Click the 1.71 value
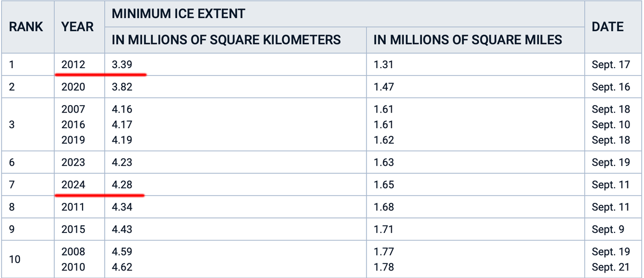644x278 pixels. pos(384,229)
